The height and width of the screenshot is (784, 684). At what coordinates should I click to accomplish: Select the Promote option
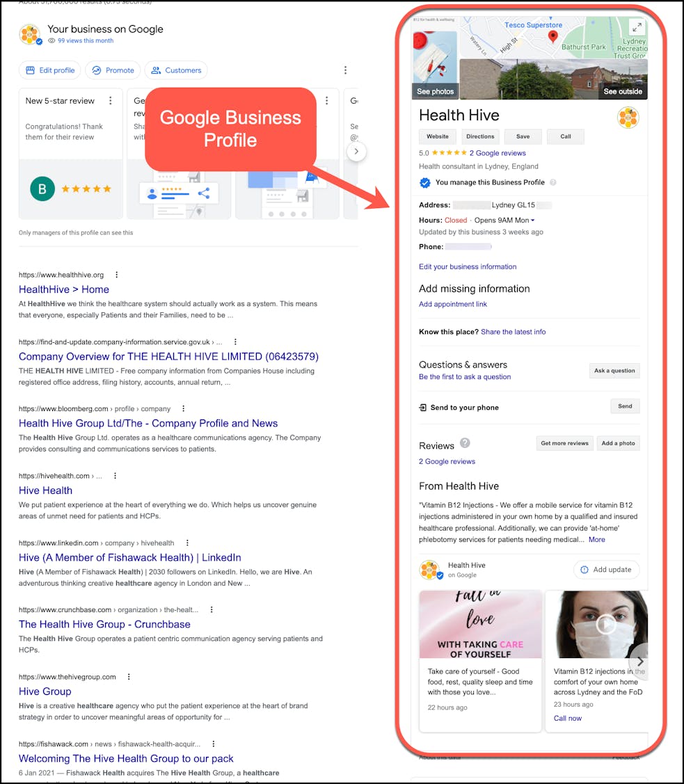(x=113, y=70)
